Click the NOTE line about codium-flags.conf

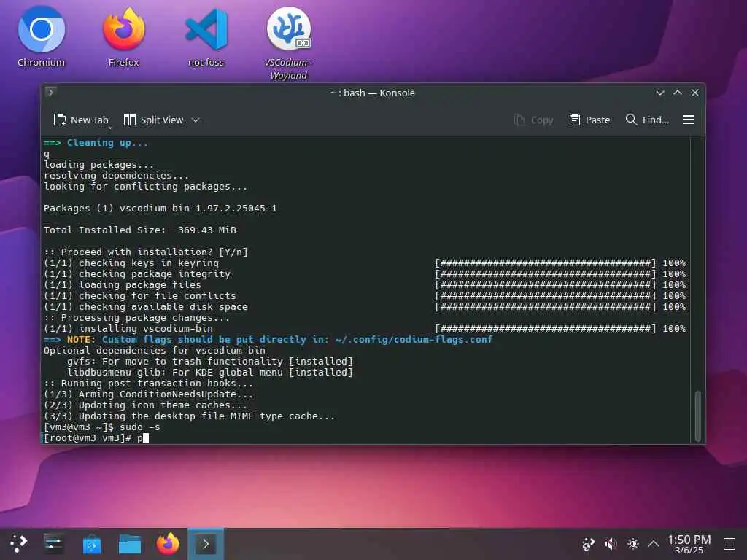(x=268, y=340)
